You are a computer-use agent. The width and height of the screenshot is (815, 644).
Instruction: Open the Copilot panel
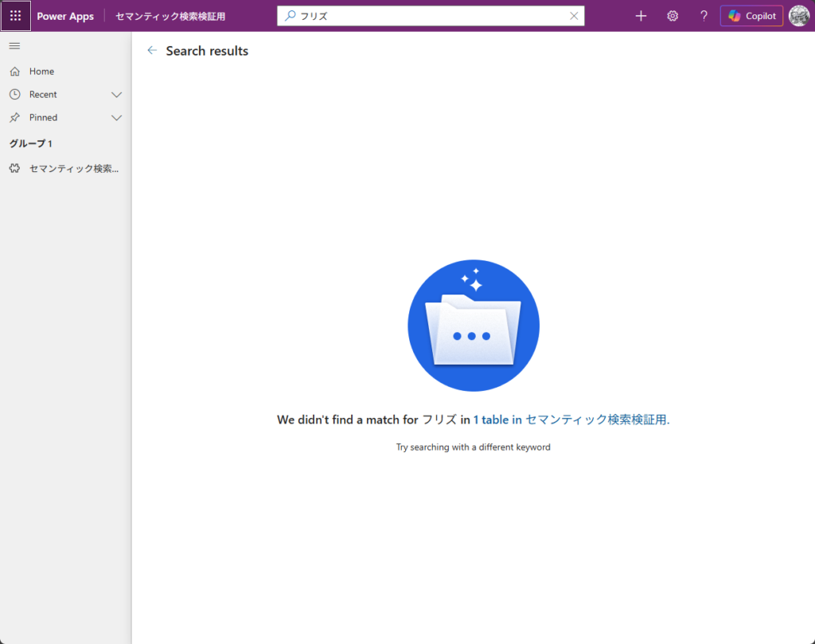click(x=751, y=16)
